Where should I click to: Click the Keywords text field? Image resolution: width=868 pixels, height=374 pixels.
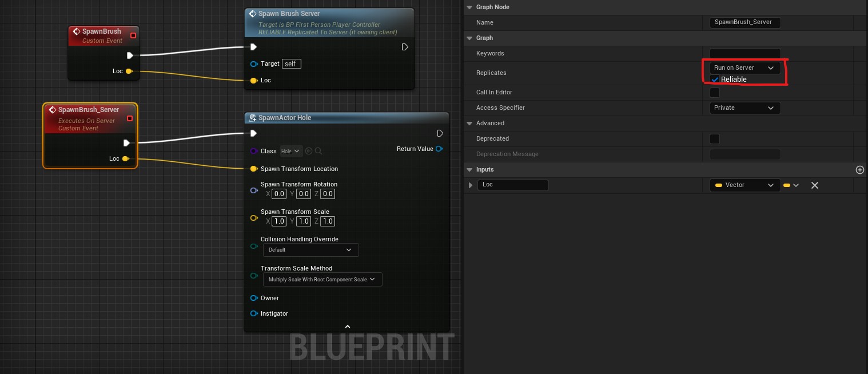744,53
